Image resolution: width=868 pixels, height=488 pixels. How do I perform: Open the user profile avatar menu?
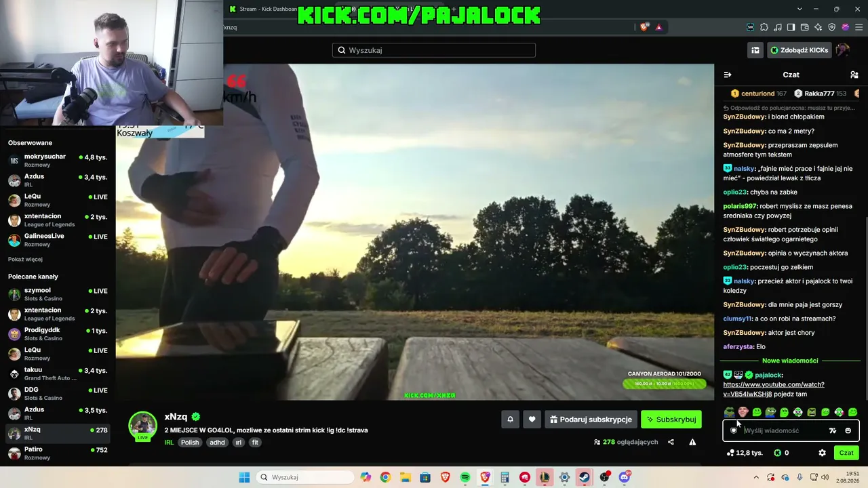click(x=842, y=50)
